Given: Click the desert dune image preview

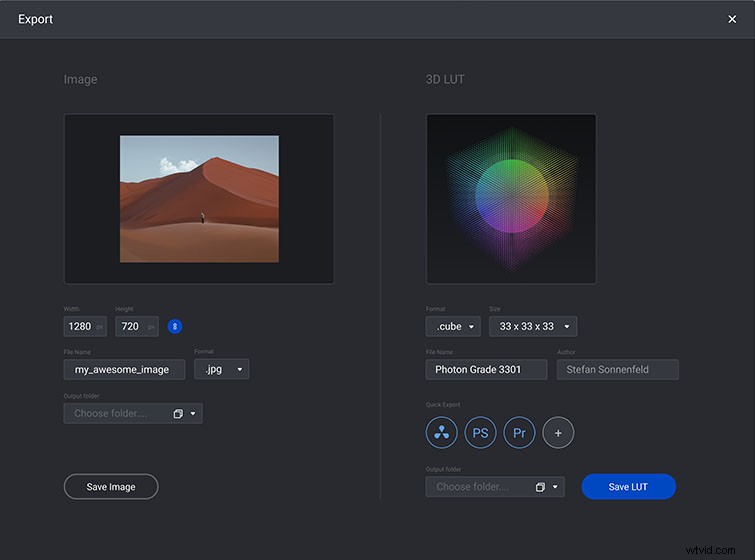Looking at the screenshot, I should [199, 199].
